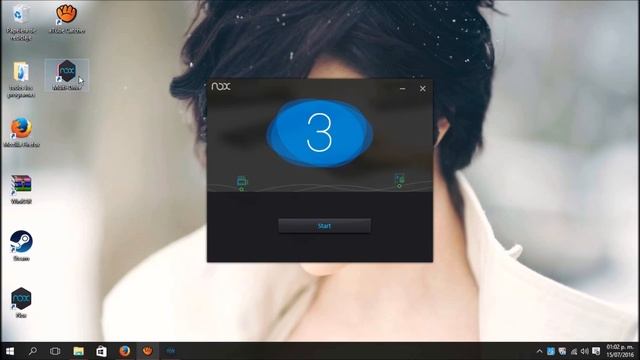This screenshot has height=360, width=640.
Task: Open taskbar search magnifier
Action: (x=33, y=351)
